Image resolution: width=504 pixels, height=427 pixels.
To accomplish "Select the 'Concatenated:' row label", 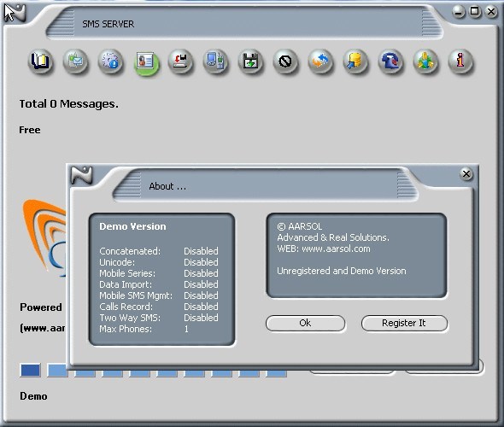I will point(130,251).
